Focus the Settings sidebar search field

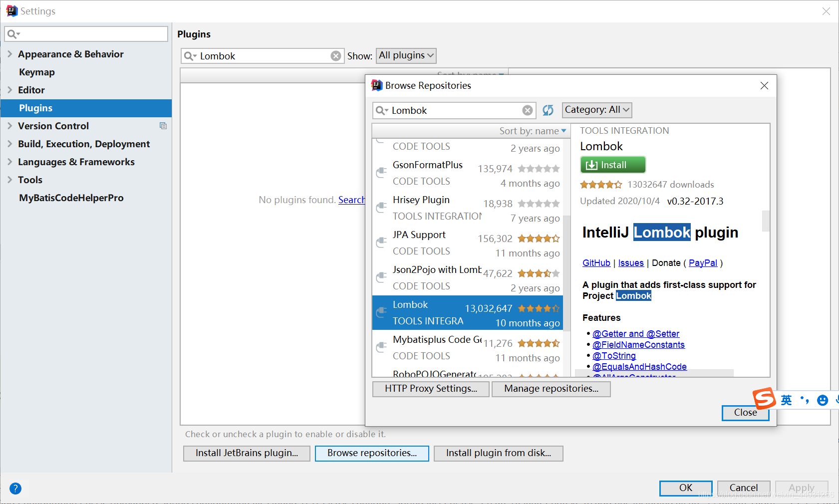click(x=86, y=34)
